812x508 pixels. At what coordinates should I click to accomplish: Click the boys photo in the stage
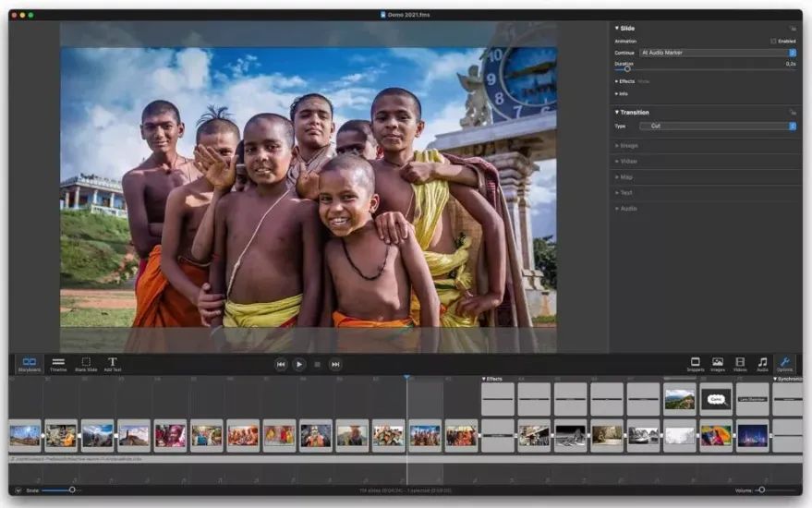click(x=309, y=187)
